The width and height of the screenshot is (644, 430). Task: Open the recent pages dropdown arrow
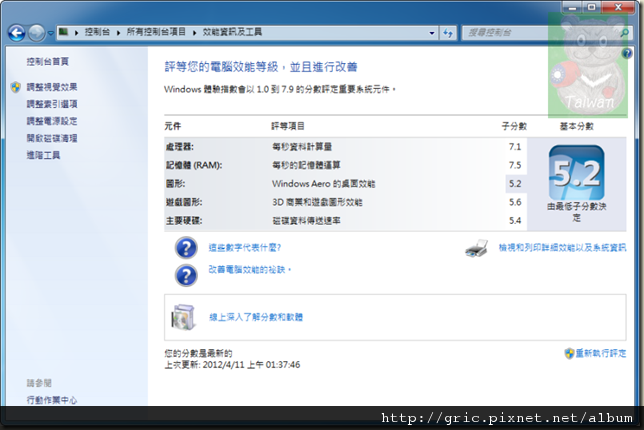pos(51,33)
